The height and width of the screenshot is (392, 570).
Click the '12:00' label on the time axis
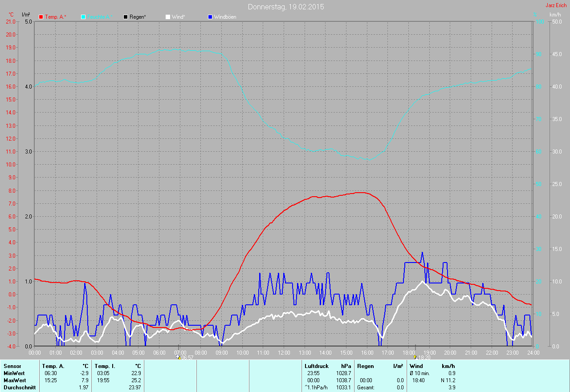pos(284,352)
